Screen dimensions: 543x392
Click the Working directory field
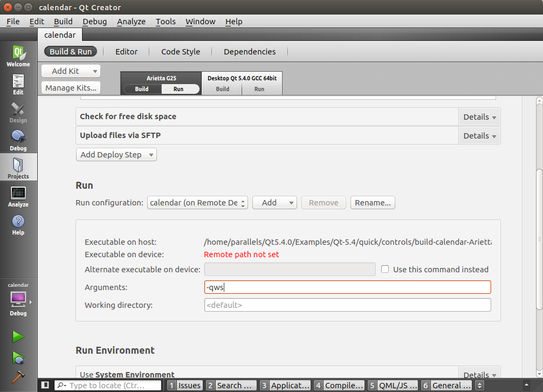click(x=348, y=305)
